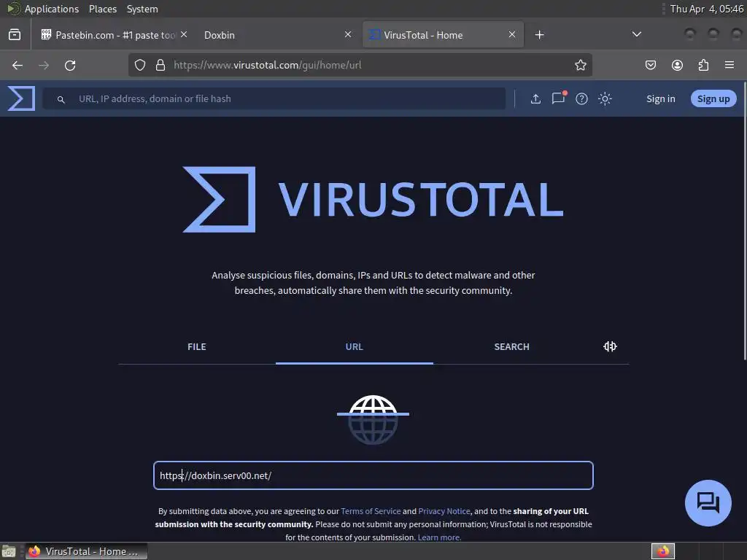Click the Firefox workspace switcher thumbnail
Image resolution: width=747 pixels, height=560 pixels.
click(663, 551)
